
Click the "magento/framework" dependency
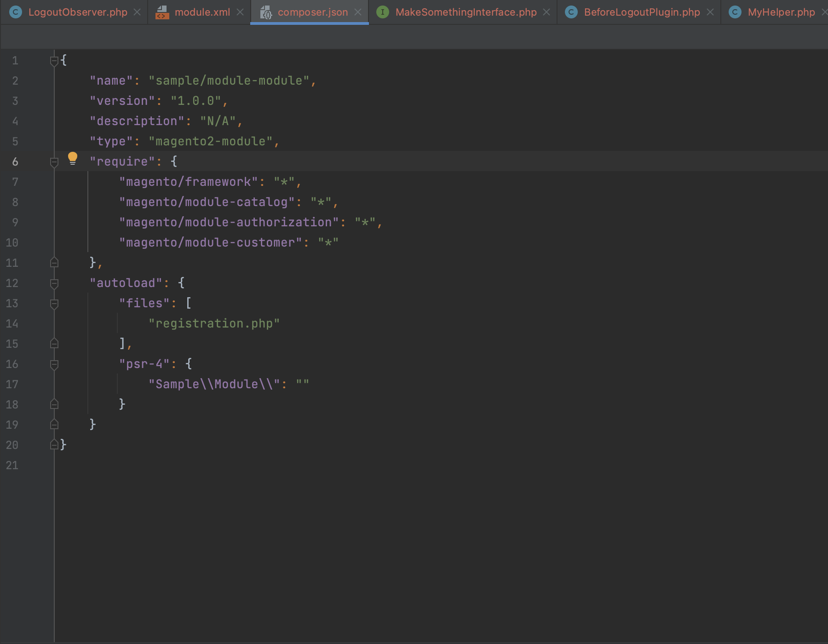[189, 182]
